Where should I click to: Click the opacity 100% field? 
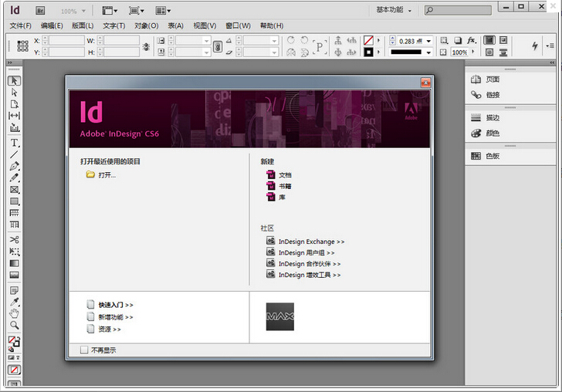pos(459,52)
